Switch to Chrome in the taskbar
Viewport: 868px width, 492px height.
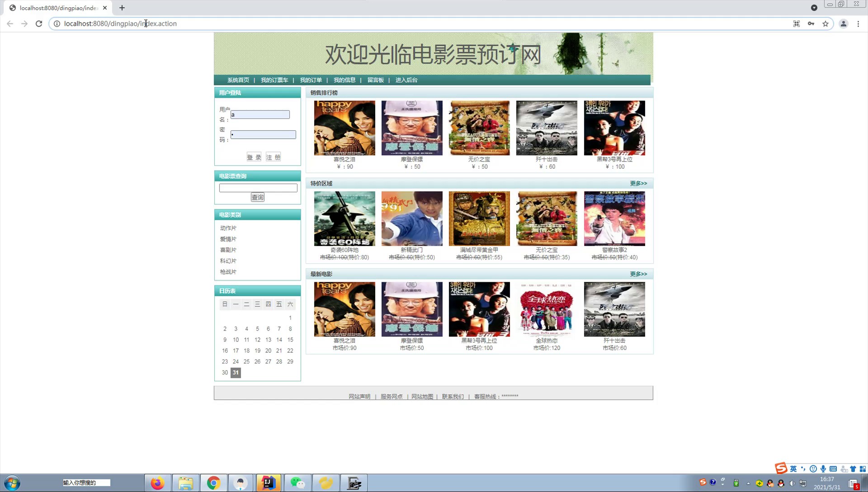coord(213,483)
